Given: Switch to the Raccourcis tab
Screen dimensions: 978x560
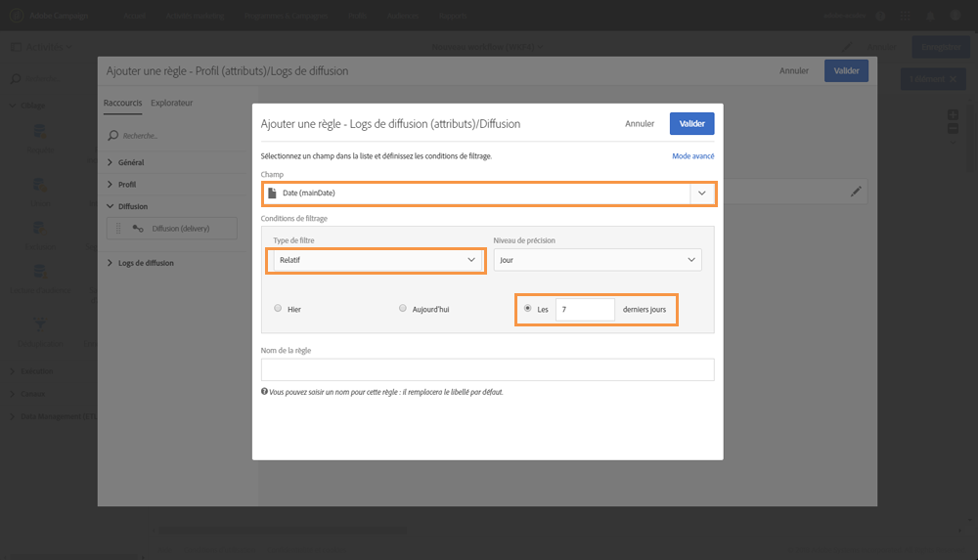Looking at the screenshot, I should click(x=123, y=103).
